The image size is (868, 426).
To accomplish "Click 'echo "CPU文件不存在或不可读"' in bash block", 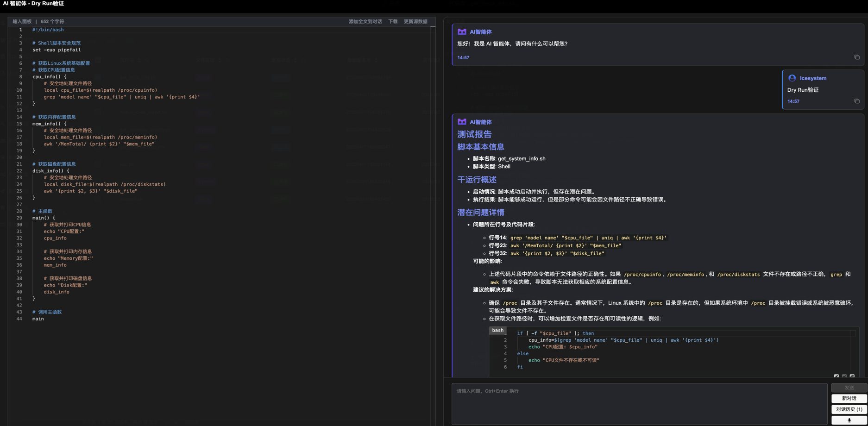I will (x=564, y=360).
